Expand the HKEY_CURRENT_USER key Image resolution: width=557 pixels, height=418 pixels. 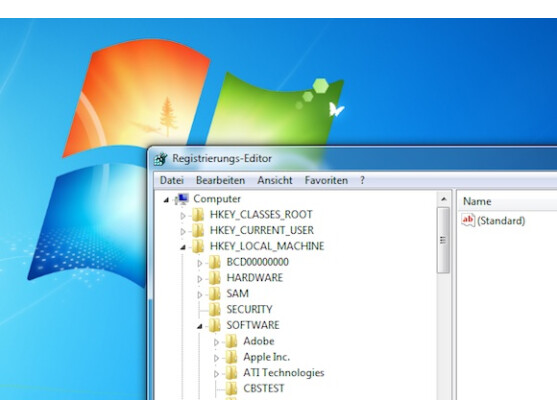coord(183,232)
